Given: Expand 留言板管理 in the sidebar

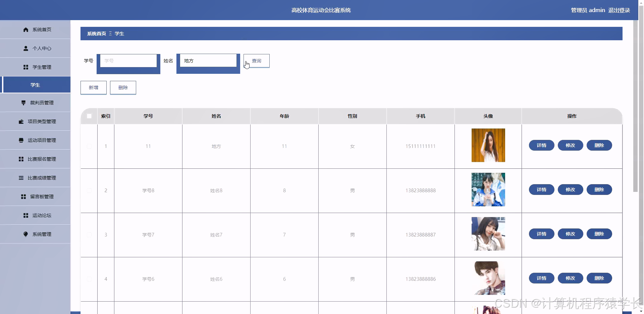Looking at the screenshot, I should tap(35, 197).
